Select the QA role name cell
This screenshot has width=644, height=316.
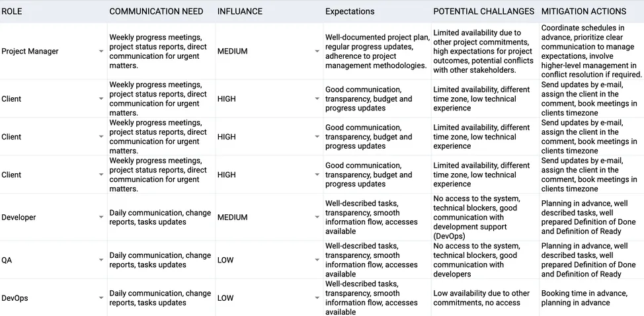46,260
